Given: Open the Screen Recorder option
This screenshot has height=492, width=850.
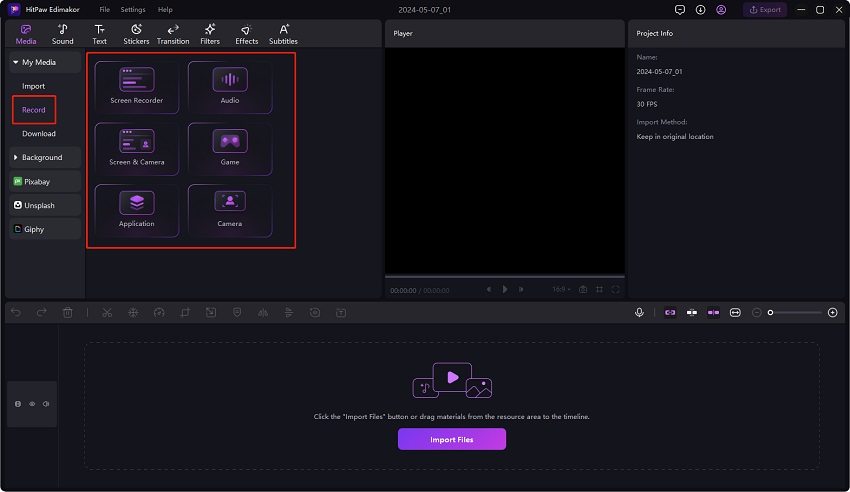Looking at the screenshot, I should click(137, 87).
